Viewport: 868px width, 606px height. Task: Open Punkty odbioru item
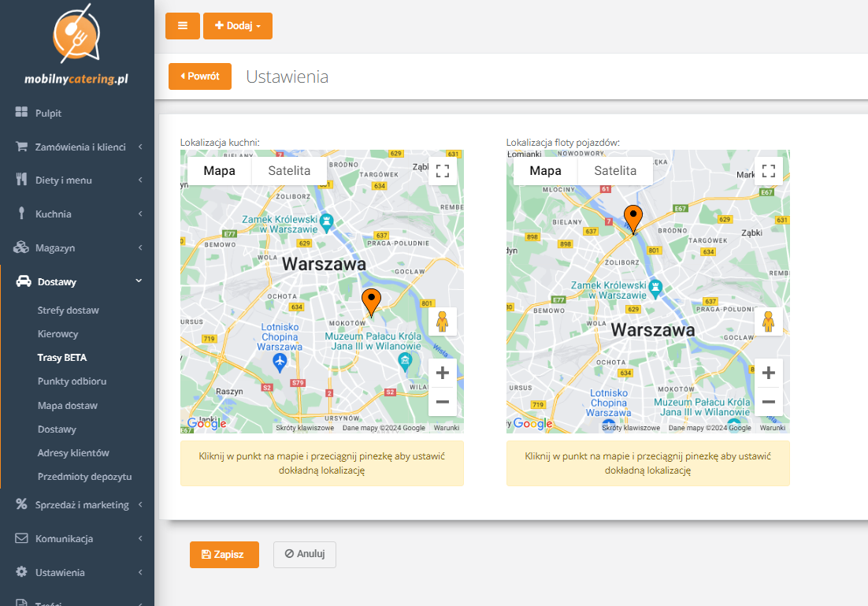pyautogui.click(x=72, y=381)
